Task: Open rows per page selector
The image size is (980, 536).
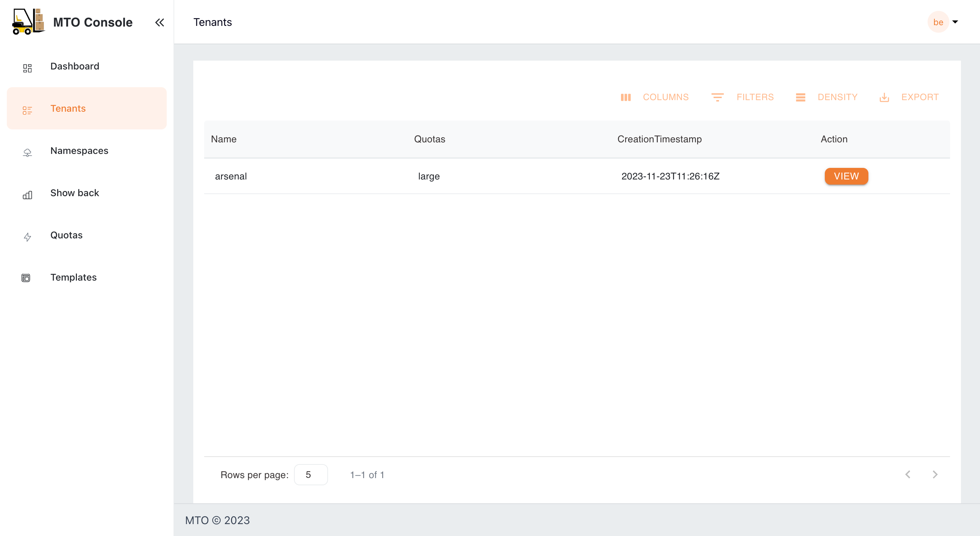Action: (311, 475)
